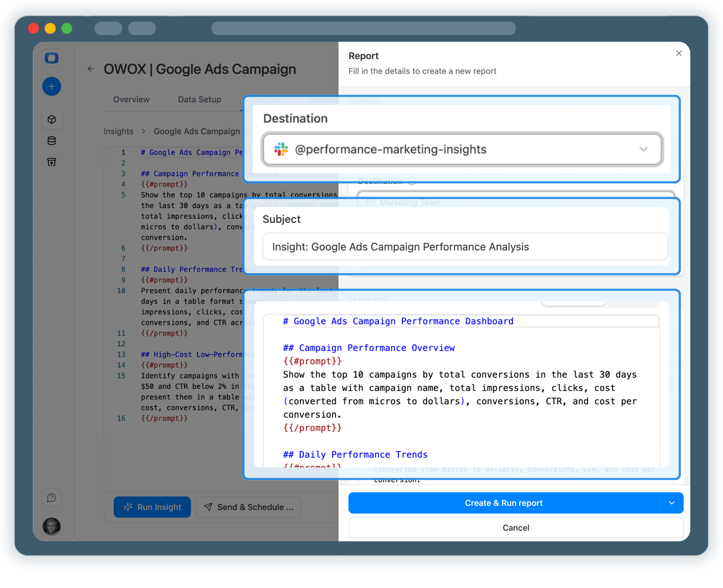The width and height of the screenshot is (723, 588).
Task: Open the Overview tab
Action: coord(131,99)
